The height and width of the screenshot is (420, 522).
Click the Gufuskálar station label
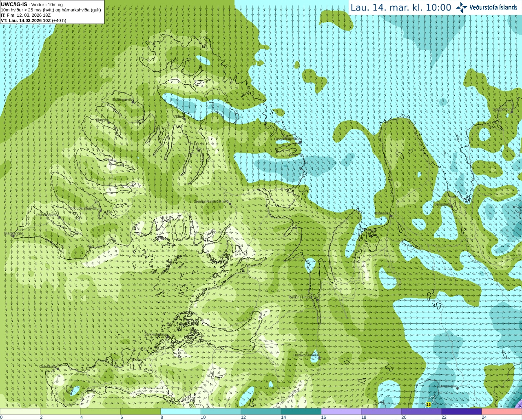pos(48,366)
